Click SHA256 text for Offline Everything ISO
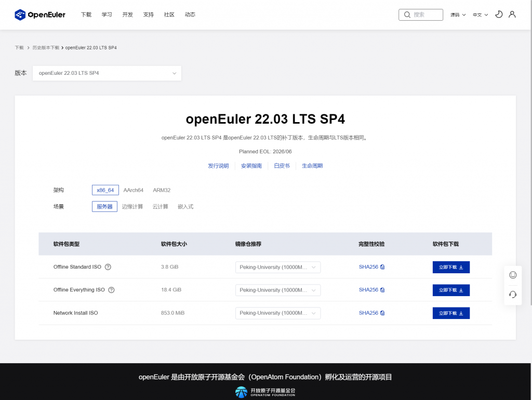Viewport: 532px width, 400px height. [368, 290]
